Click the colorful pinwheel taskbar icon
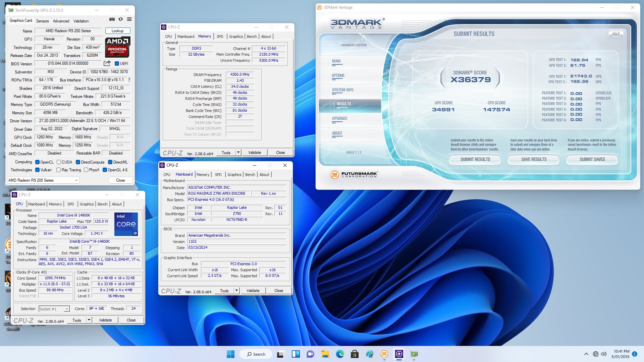Viewport: 644px width, 362px height. [x=370, y=354]
